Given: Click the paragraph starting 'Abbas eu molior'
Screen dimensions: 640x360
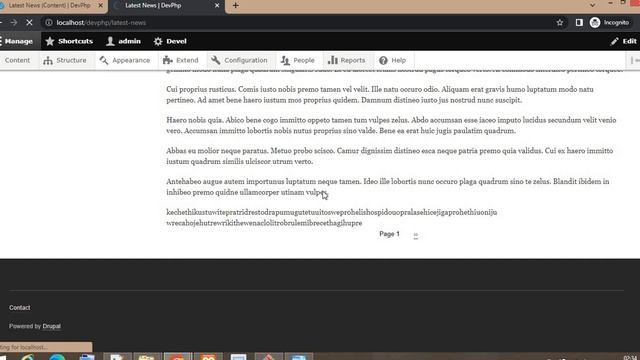Looking at the screenshot, I should pos(389,156).
